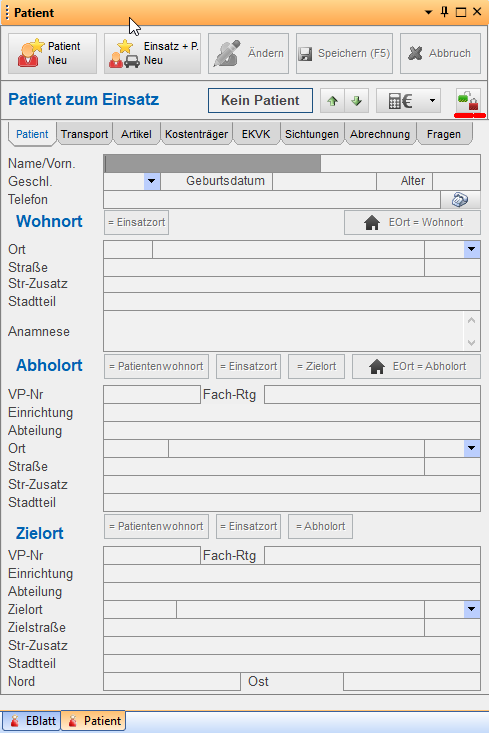Switch to the Transport tab
Viewport: 489px width, 733px height.
click(x=84, y=134)
